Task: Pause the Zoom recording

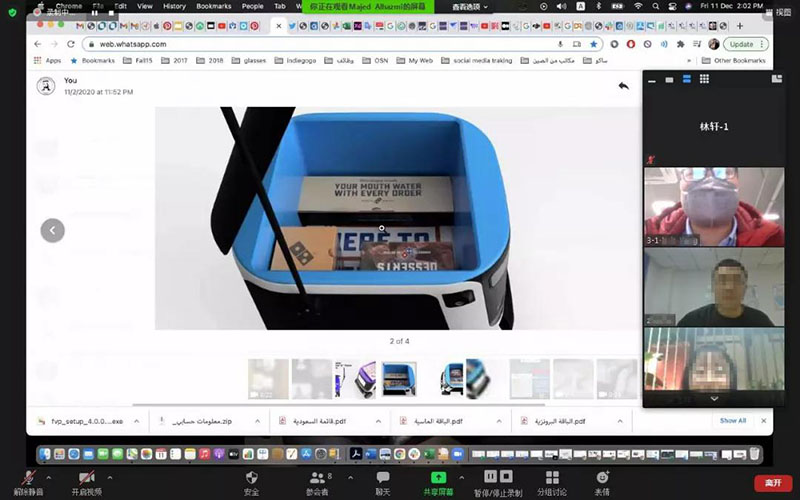Action: [490, 477]
